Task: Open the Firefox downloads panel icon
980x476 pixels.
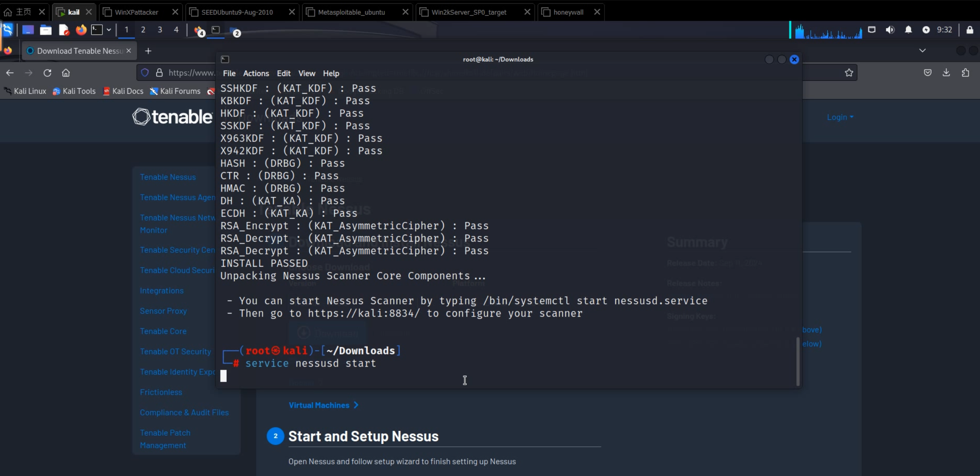Action: point(946,73)
